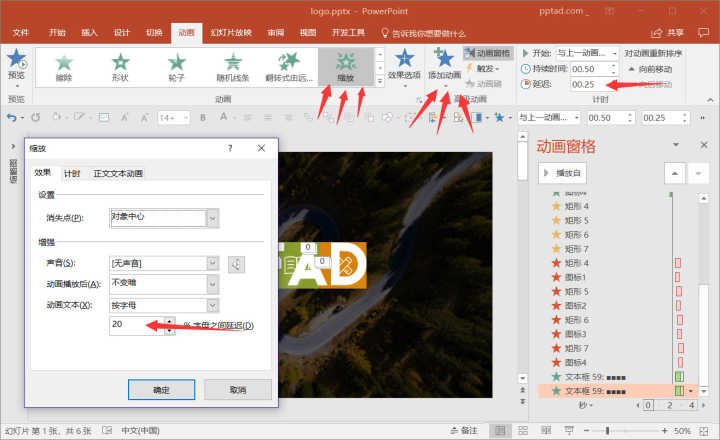Toggle the 动画窗格 ribbon button
This screenshot has height=440, width=720.
click(487, 53)
